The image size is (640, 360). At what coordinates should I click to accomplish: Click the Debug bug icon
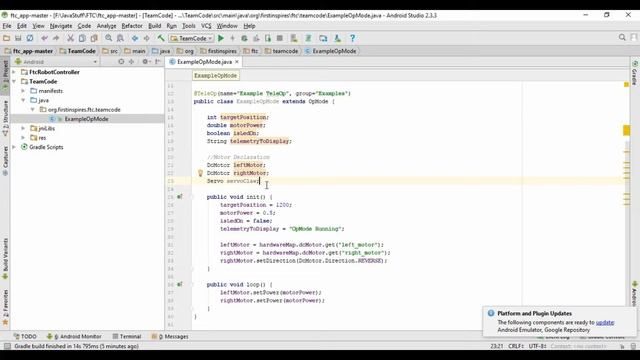click(244, 38)
